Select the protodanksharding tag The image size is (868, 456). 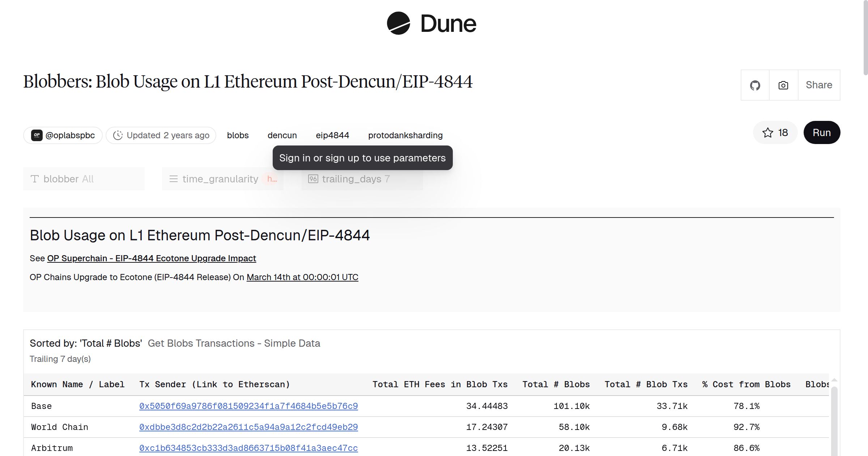(405, 135)
